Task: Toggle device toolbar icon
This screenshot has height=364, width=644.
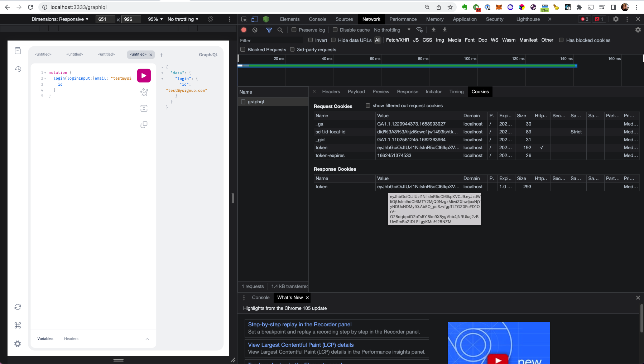Action: coord(254,19)
